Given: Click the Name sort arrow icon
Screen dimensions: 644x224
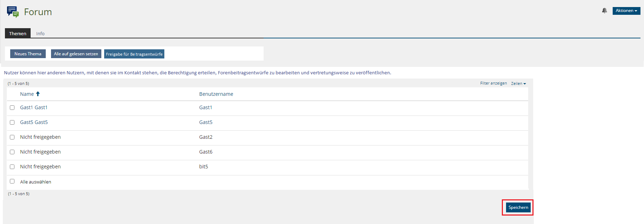Looking at the screenshot, I should point(38,94).
